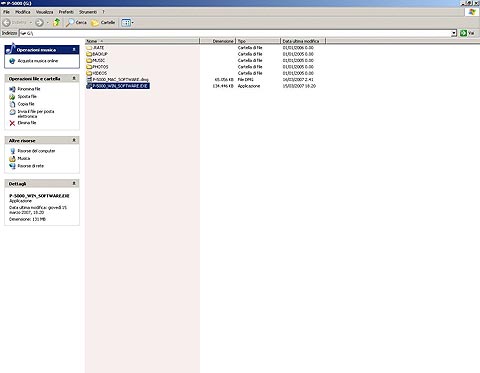This screenshot has height=373, width=480.
Task: Open the Cerca search tool
Action: [76, 23]
